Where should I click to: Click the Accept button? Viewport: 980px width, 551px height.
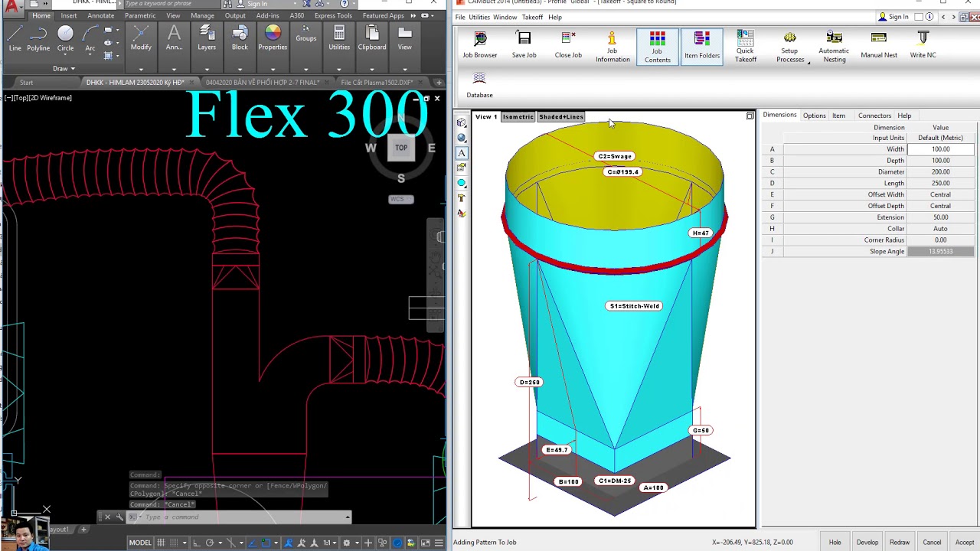pyautogui.click(x=965, y=543)
